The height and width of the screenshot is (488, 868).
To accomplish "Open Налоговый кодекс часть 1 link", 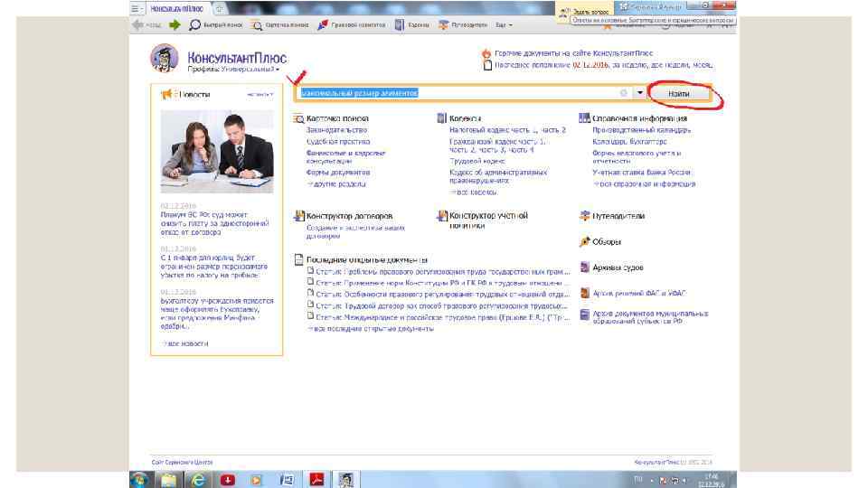I will (x=492, y=130).
